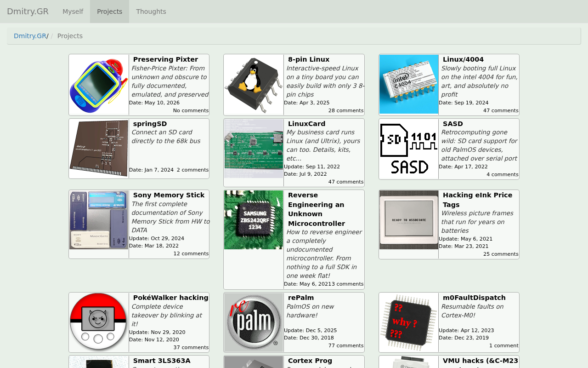Click 'Resumable faults on Cortex-M0!' description
This screenshot has height=368, width=588.
pos(472,311)
